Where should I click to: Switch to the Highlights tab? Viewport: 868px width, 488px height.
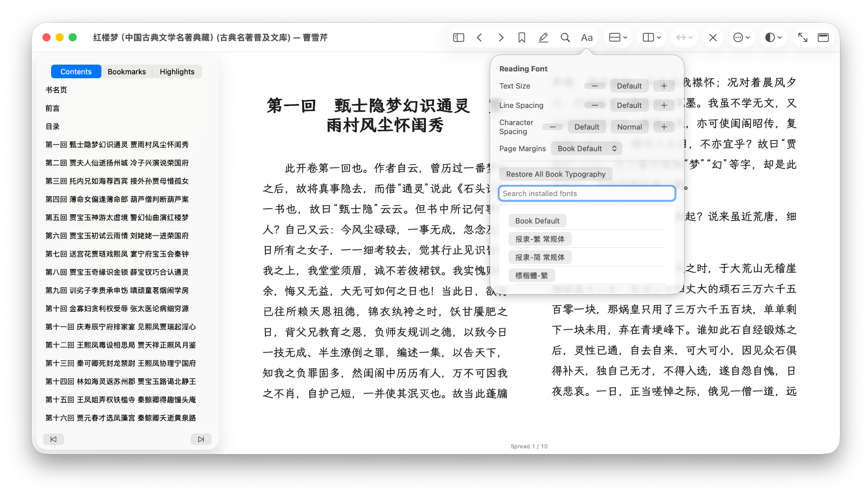pyautogui.click(x=177, y=71)
